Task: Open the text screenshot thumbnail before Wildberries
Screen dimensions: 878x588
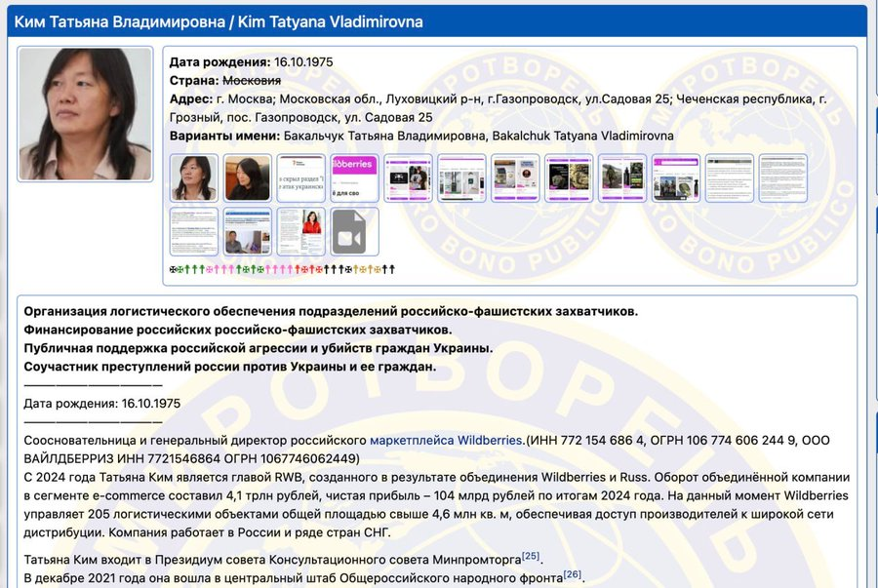Action: click(300, 177)
